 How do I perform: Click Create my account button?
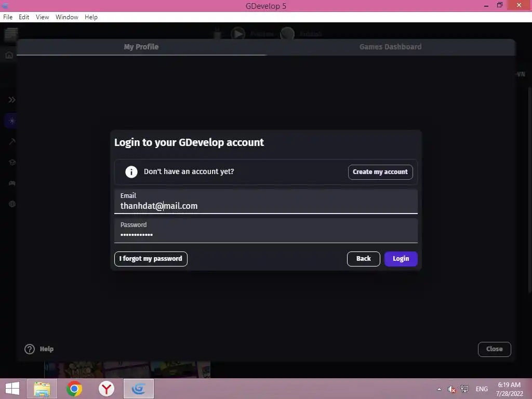pos(380,172)
